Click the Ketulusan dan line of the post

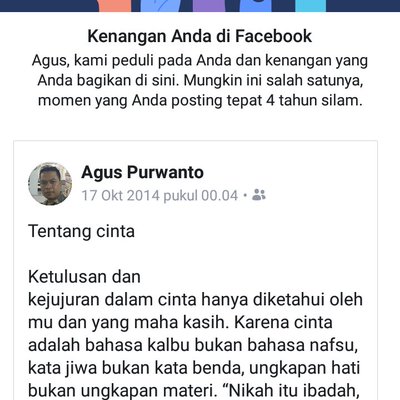tap(84, 277)
